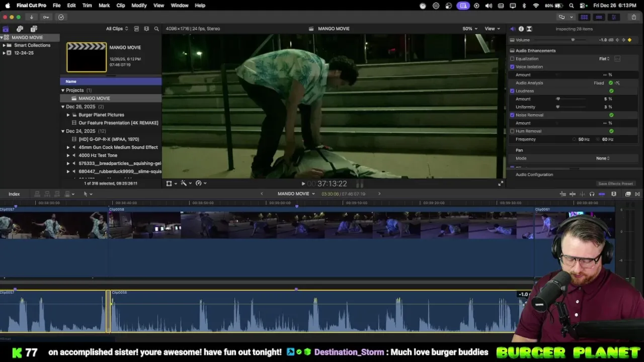Image resolution: width=644 pixels, height=362 pixels.
Task: Enable the Equalization checkbox
Action: coord(512,59)
